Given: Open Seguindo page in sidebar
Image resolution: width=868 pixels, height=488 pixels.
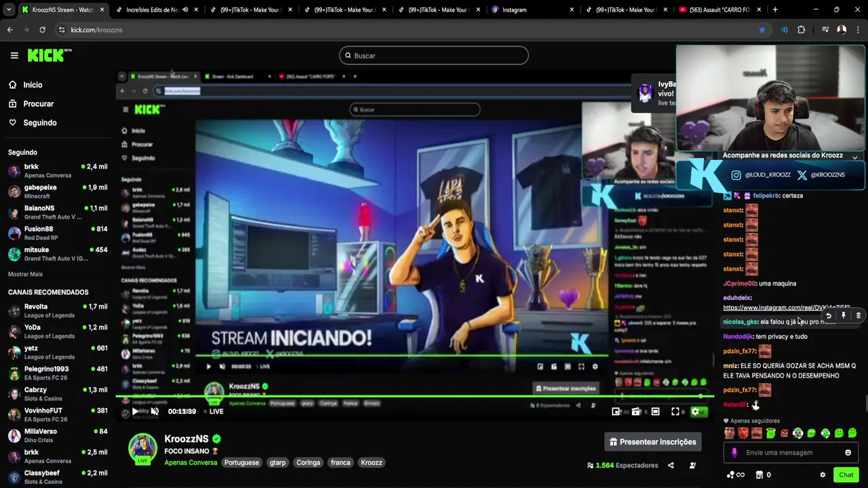Looking at the screenshot, I should point(33,123).
